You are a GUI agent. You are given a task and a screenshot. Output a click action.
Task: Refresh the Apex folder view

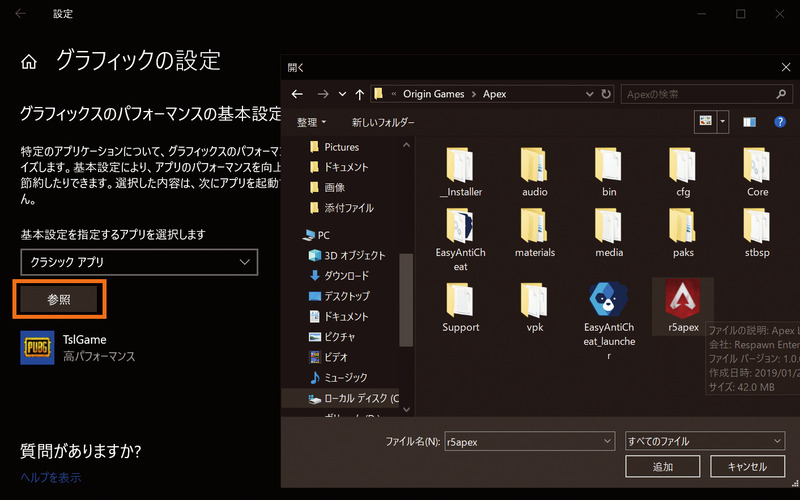click(606, 94)
